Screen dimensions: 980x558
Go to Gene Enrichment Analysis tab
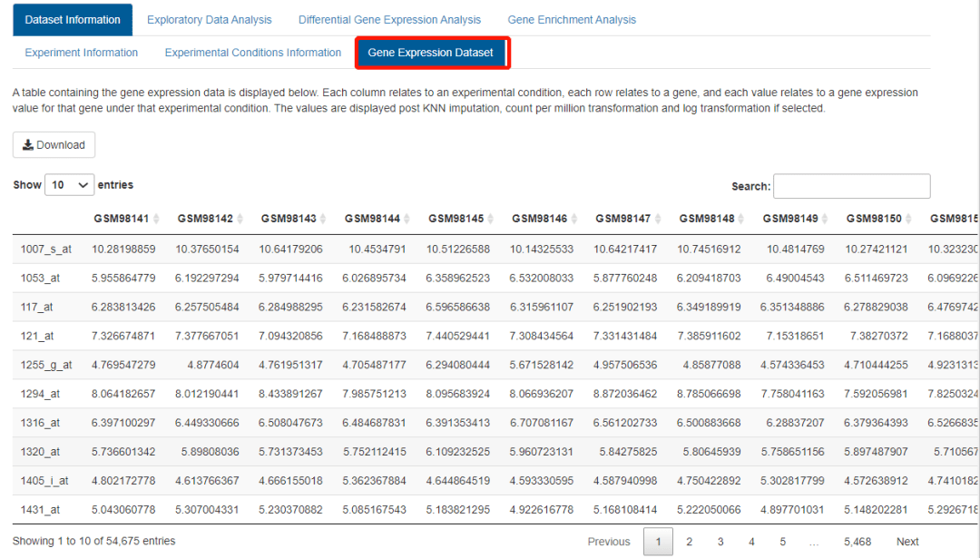pos(572,20)
